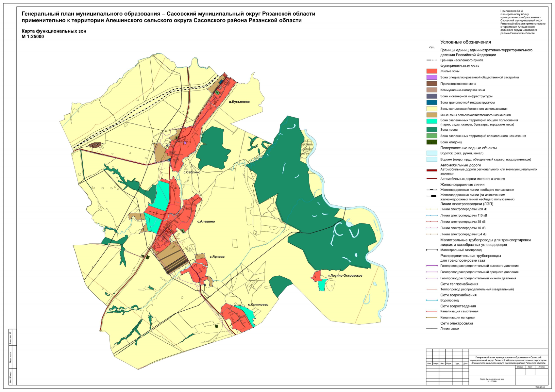Select the Производственная зона brown swatch
555x392 pixels.
(431, 84)
